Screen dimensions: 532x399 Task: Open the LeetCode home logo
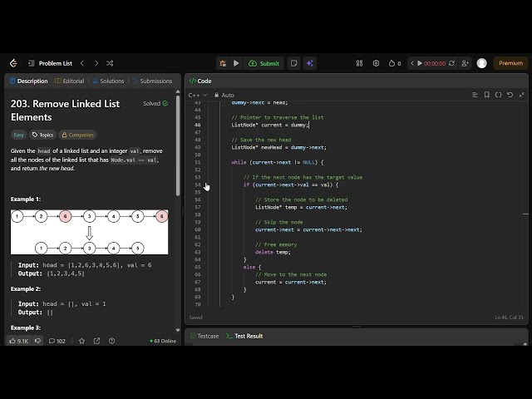[x=13, y=63]
